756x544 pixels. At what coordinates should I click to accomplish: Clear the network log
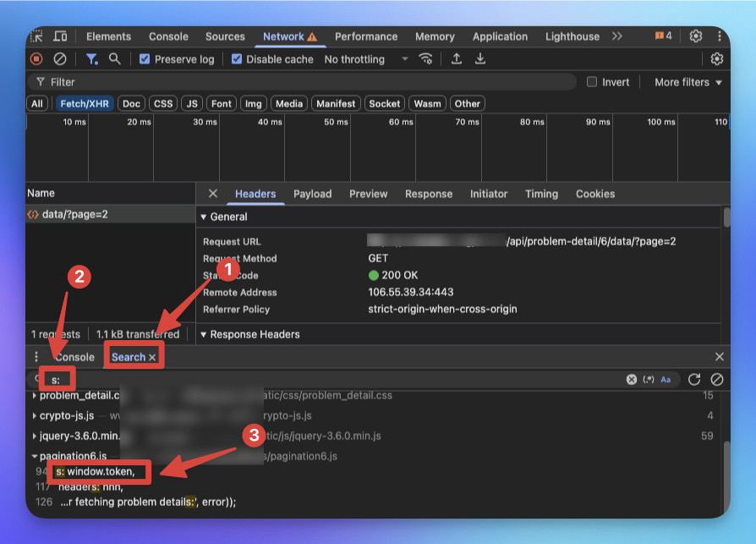(x=60, y=59)
